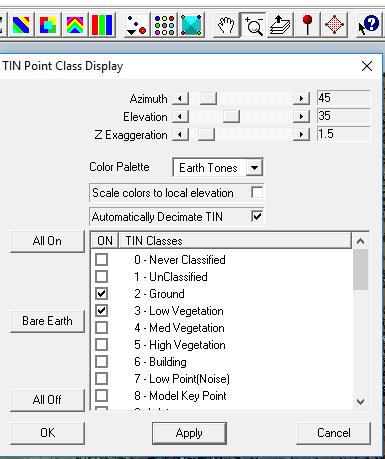Viewport: 385px width, 459px height.
Task: Enable Scale colors to local elevation
Action: pos(257,192)
